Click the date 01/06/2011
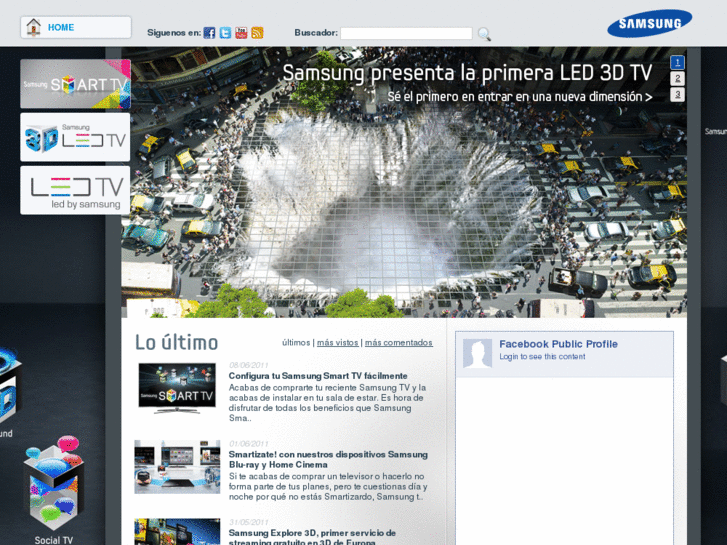This screenshot has height=545, width=727. coord(249,444)
